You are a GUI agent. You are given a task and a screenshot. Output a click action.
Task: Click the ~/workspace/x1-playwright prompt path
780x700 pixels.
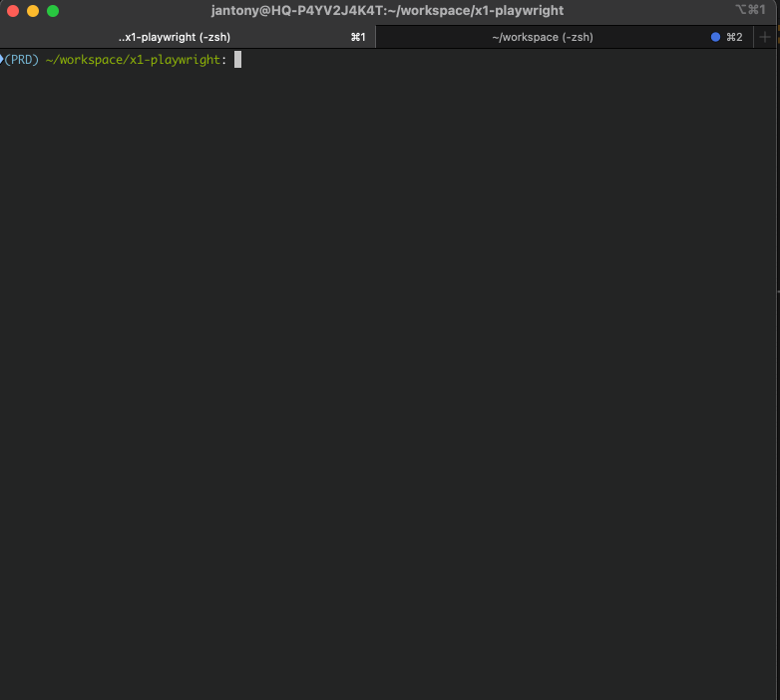click(x=133, y=60)
